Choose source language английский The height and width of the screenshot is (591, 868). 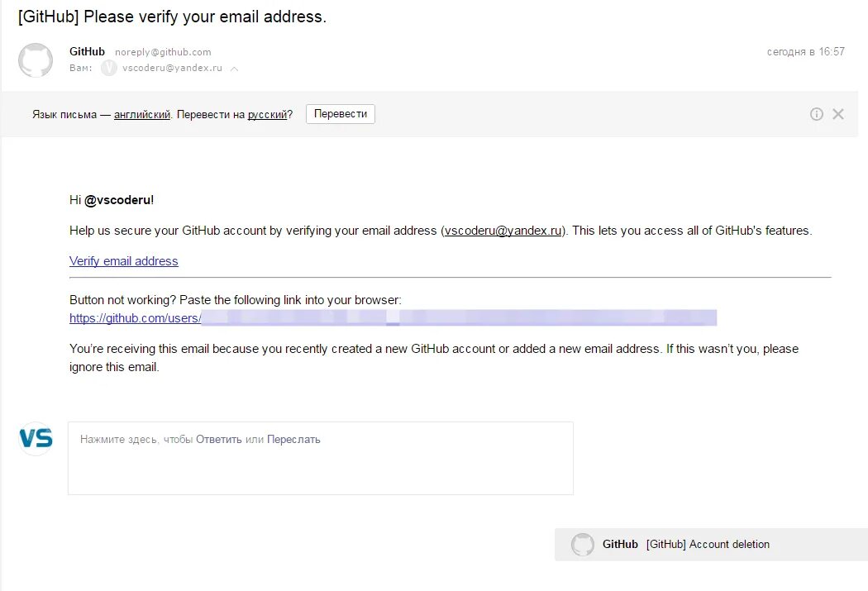(x=142, y=114)
